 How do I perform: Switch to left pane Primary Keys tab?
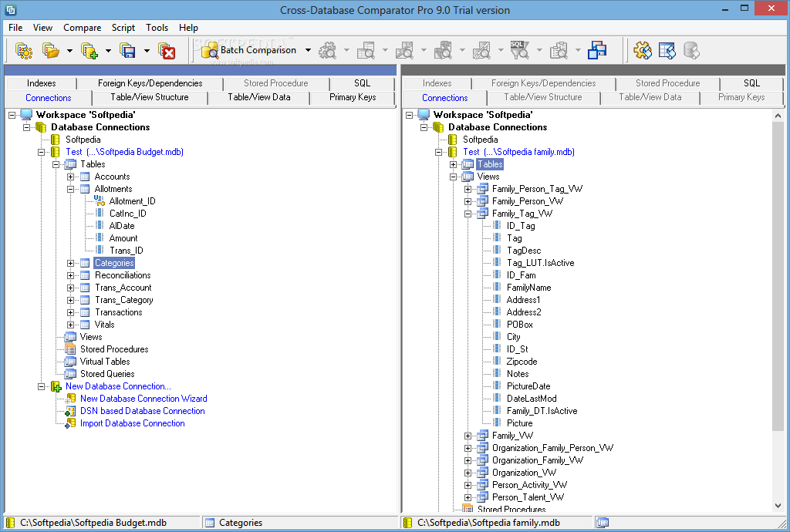pos(353,97)
